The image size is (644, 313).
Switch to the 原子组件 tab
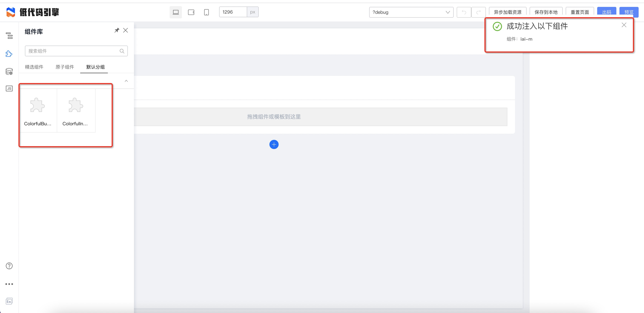pos(64,67)
